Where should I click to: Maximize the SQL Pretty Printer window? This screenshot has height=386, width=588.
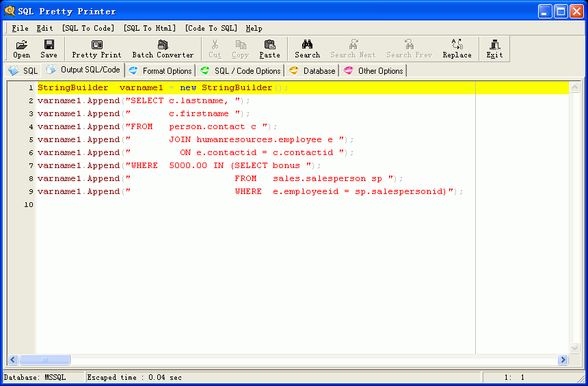tap(561, 11)
